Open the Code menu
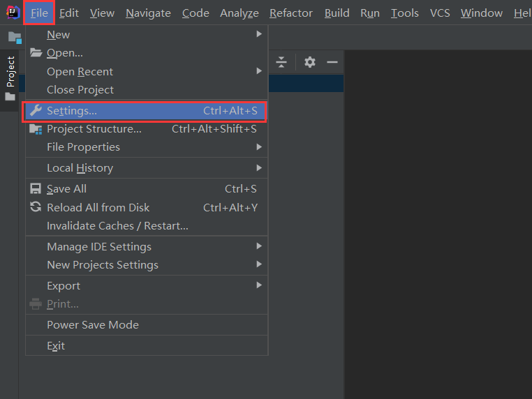The height and width of the screenshot is (399, 532). pyautogui.click(x=195, y=13)
